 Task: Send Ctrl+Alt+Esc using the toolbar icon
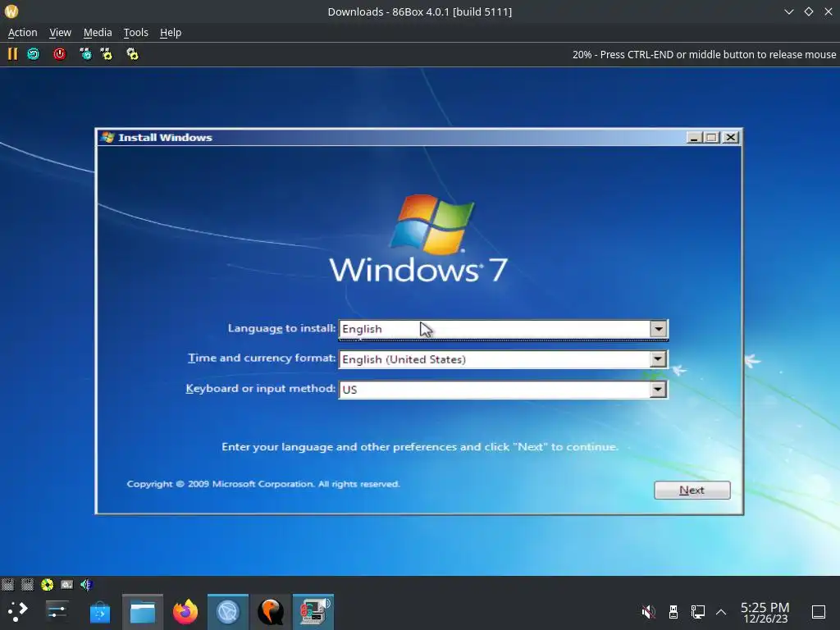[107, 54]
